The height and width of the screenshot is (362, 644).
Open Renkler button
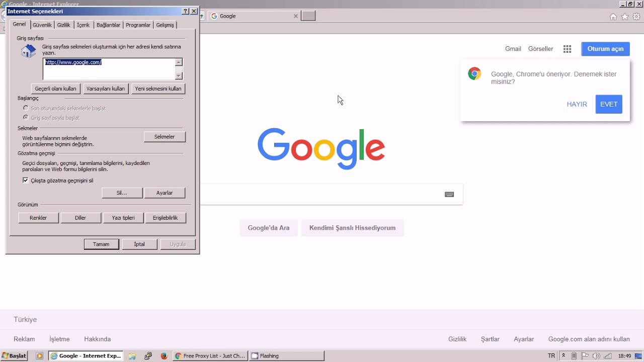pos(38,218)
